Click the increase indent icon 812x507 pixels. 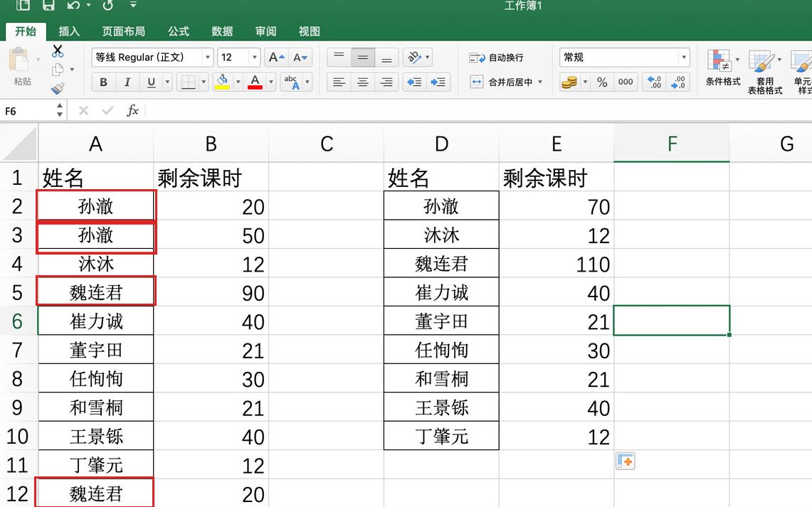438,82
